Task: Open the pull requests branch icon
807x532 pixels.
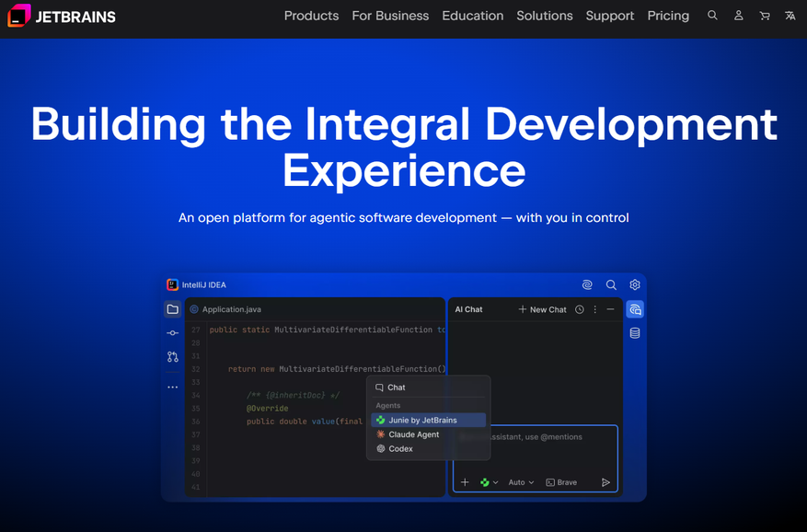Action: tap(173, 356)
